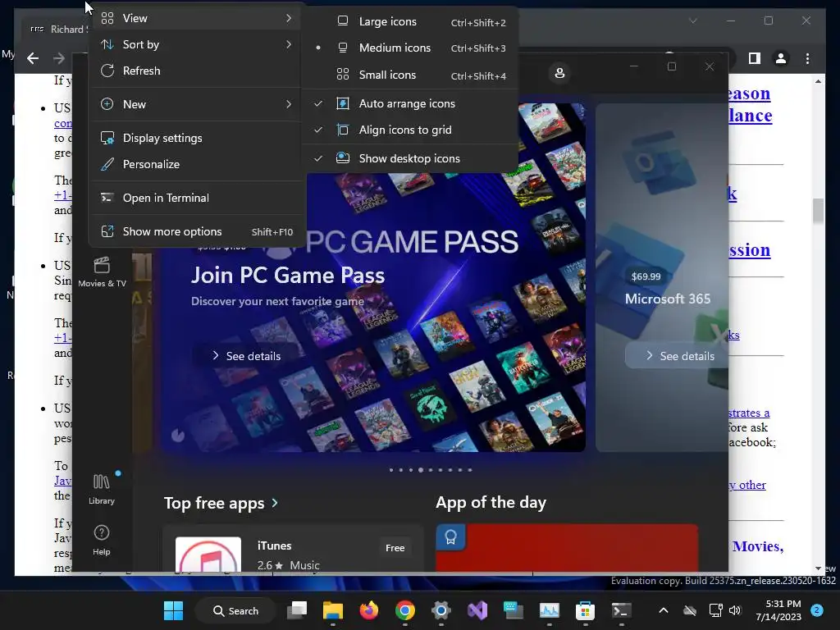Open Chrome's tab search dropdown chevron
The image size is (840, 630).
692,21
